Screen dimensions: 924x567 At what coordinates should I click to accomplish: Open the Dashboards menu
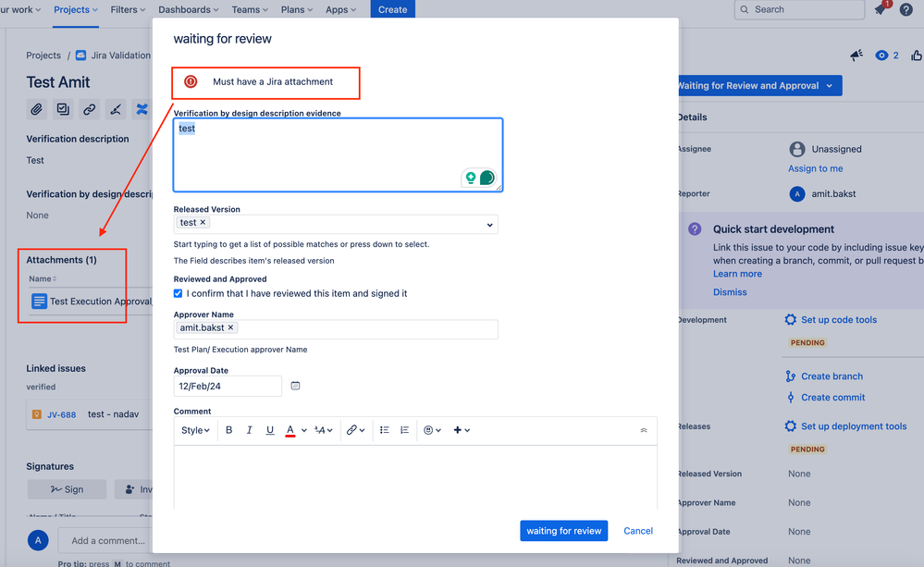click(188, 9)
